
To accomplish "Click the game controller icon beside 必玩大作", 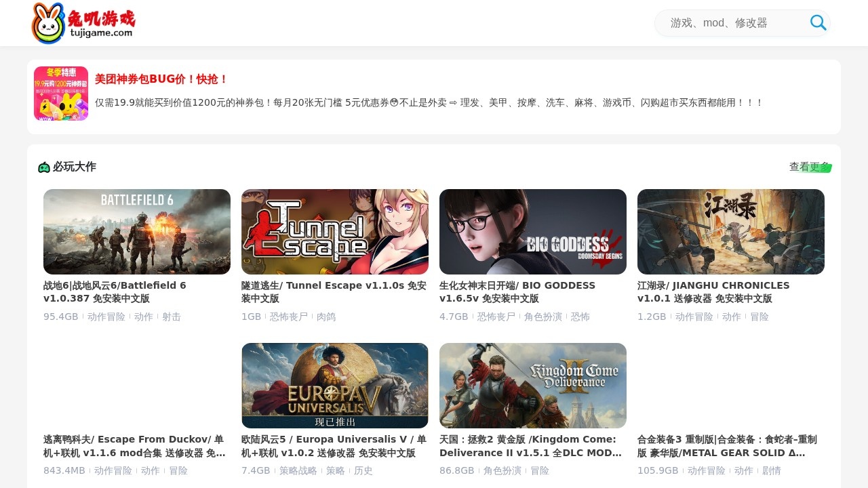I will tap(44, 167).
